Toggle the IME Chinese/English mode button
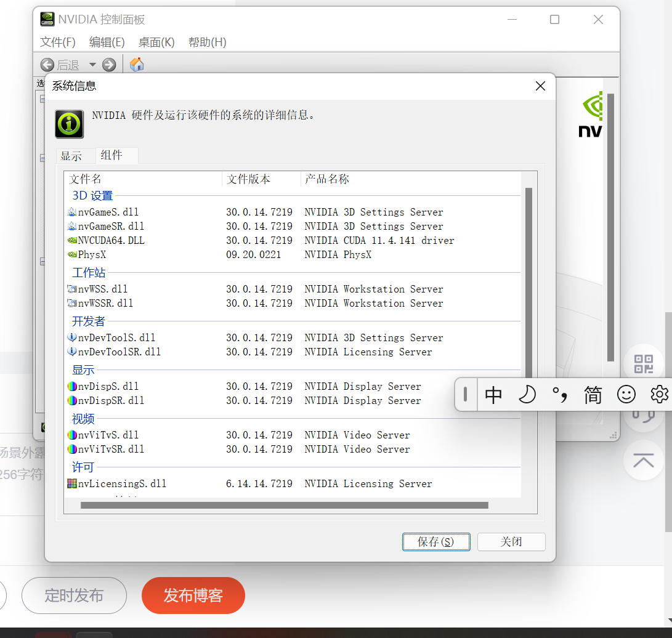 tap(493, 394)
